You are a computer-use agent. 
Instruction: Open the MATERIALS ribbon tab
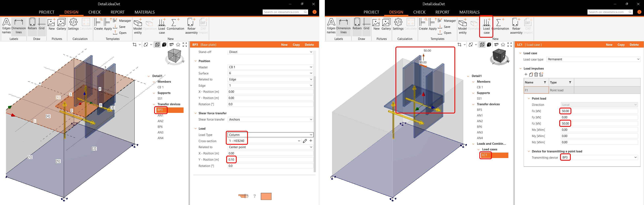click(x=144, y=12)
